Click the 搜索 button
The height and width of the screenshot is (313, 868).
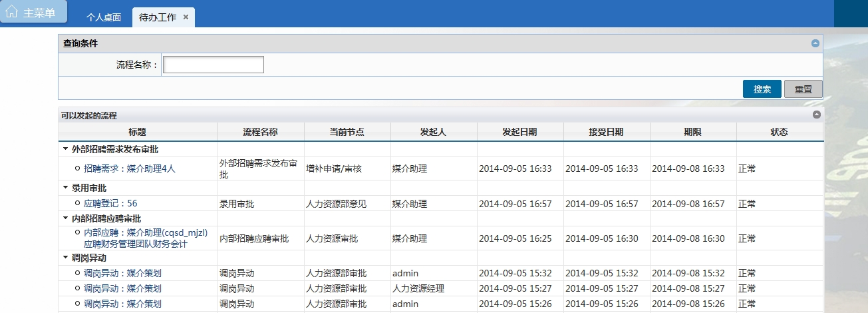pyautogui.click(x=762, y=89)
